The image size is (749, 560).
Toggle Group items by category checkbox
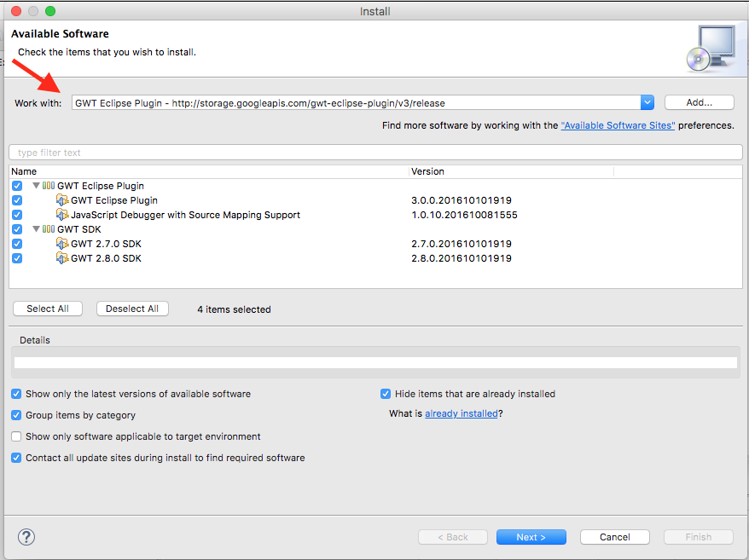pyautogui.click(x=16, y=415)
